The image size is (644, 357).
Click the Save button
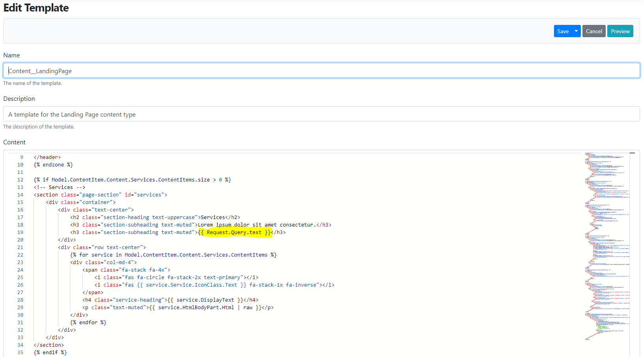point(563,31)
